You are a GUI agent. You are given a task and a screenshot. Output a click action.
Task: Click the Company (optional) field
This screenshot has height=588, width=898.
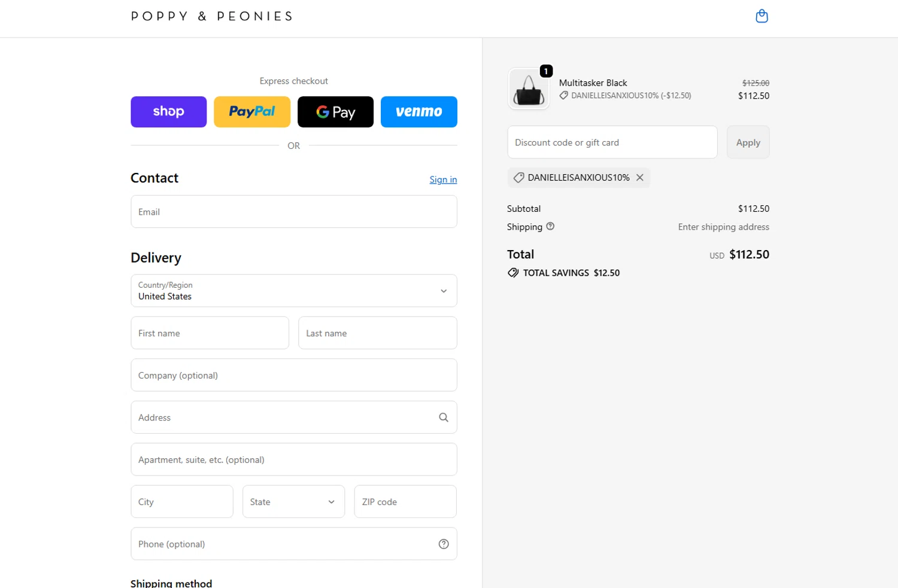294,375
